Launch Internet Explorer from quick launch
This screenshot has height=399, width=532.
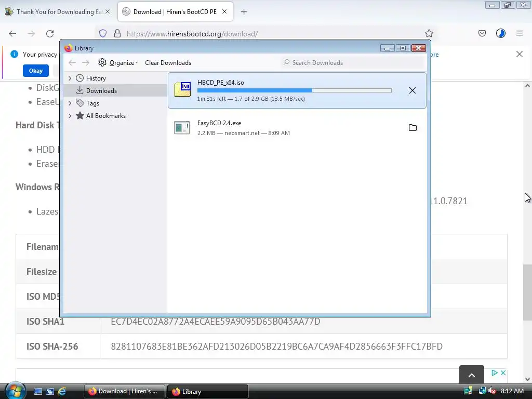(x=62, y=391)
